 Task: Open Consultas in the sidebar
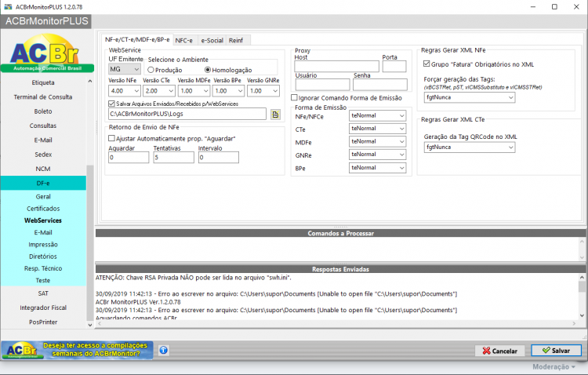click(x=43, y=126)
